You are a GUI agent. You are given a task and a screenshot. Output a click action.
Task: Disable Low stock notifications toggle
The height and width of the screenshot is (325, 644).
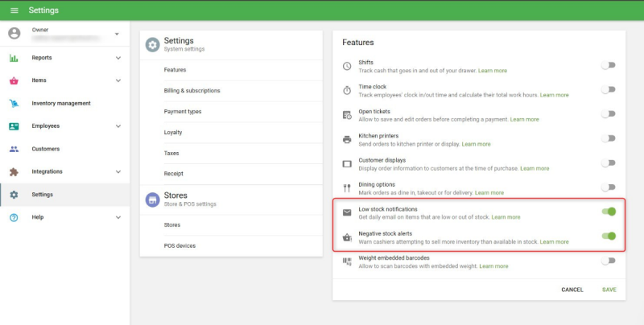point(609,212)
